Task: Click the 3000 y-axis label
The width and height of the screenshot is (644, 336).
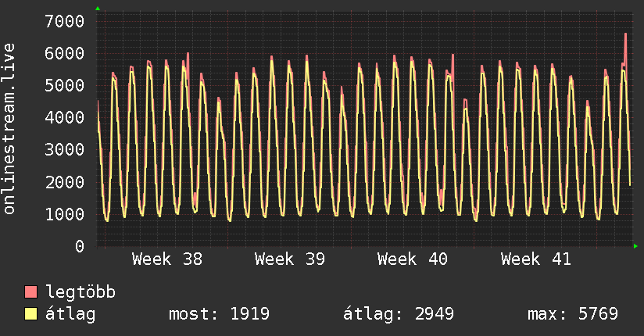Action: pos(65,149)
